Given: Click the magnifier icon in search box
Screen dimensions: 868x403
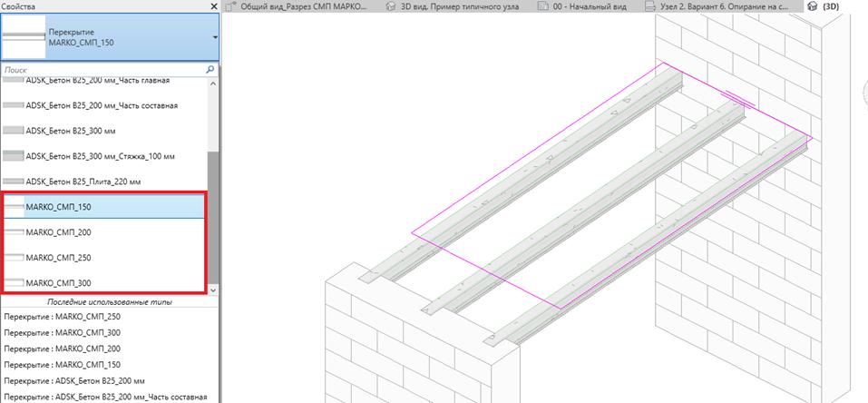Looking at the screenshot, I should tap(210, 70).
